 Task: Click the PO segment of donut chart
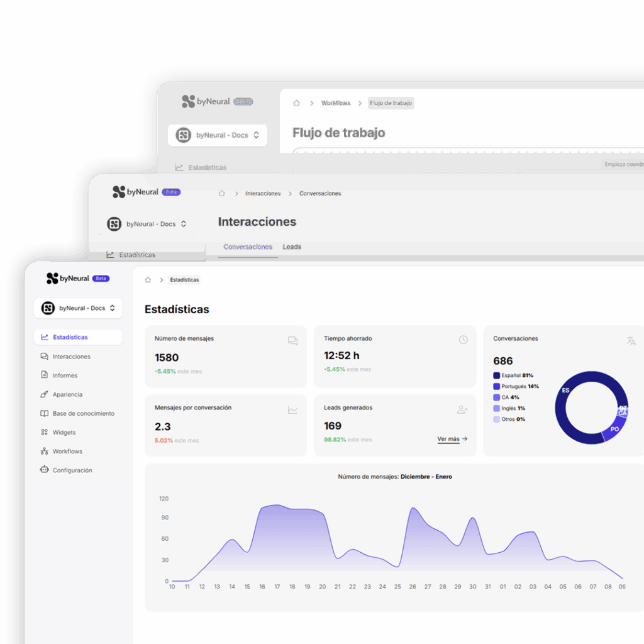[614, 429]
